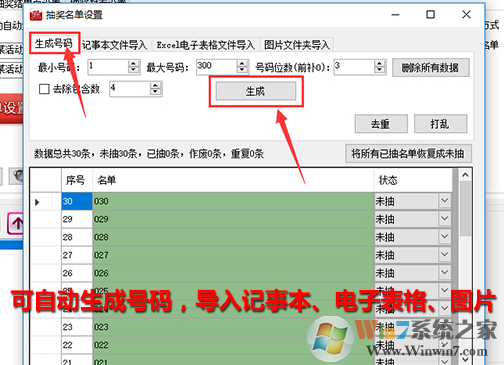The height and width of the screenshot is (365, 504).
Task: Click the 去重 button
Action: click(381, 124)
